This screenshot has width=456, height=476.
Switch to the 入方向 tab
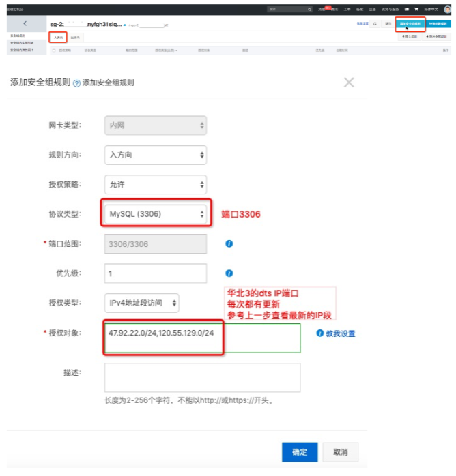click(x=58, y=38)
